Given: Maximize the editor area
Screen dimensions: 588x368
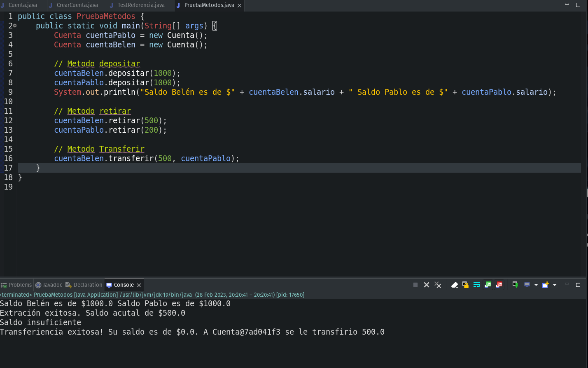Looking at the screenshot, I should click(578, 5).
